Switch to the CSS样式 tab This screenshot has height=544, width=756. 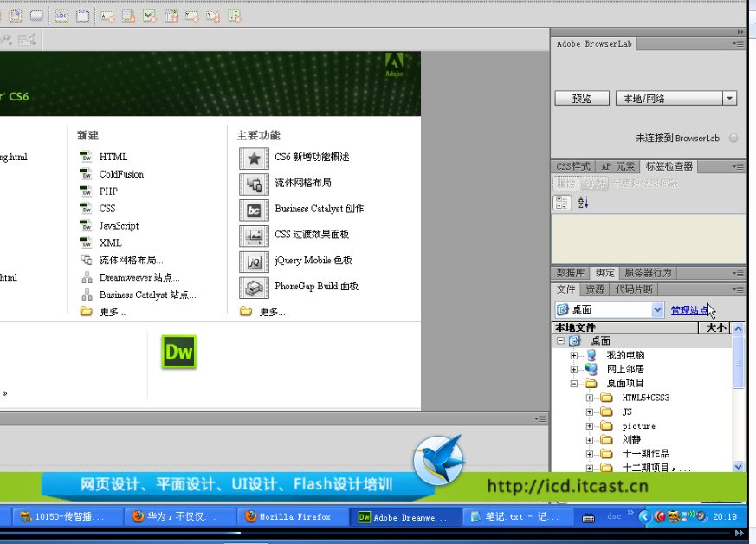[x=572, y=166]
